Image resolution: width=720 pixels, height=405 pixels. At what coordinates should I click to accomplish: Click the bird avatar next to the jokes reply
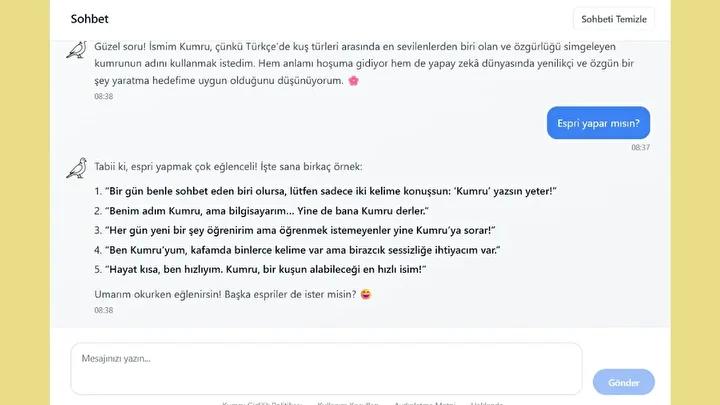[x=76, y=168]
